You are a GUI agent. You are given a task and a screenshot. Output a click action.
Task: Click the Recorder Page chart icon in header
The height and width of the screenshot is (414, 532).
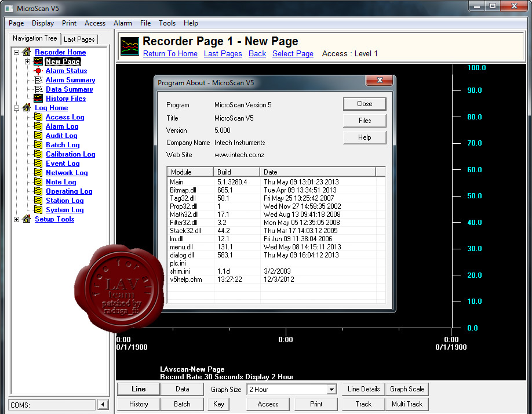[x=130, y=46]
